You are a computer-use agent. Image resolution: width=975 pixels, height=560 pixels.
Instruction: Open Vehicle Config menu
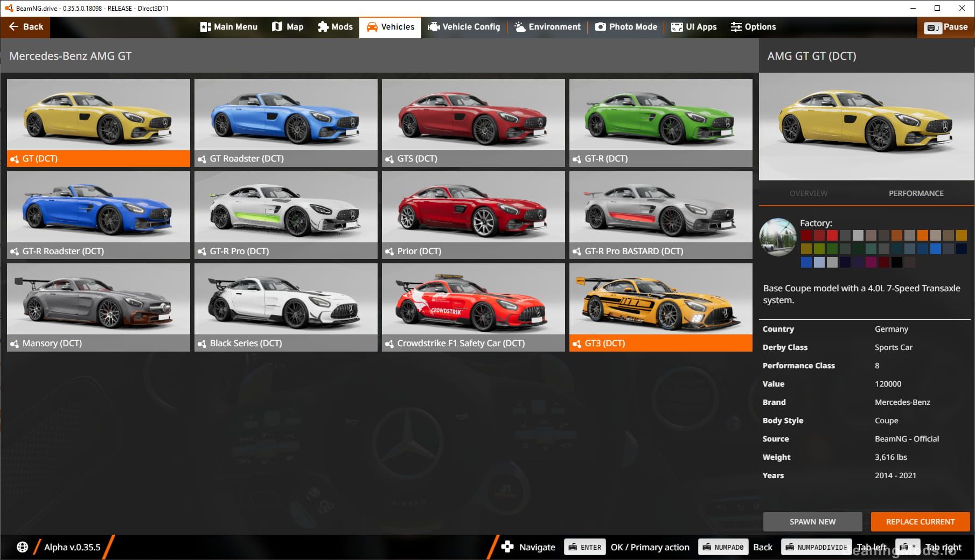[x=464, y=27]
